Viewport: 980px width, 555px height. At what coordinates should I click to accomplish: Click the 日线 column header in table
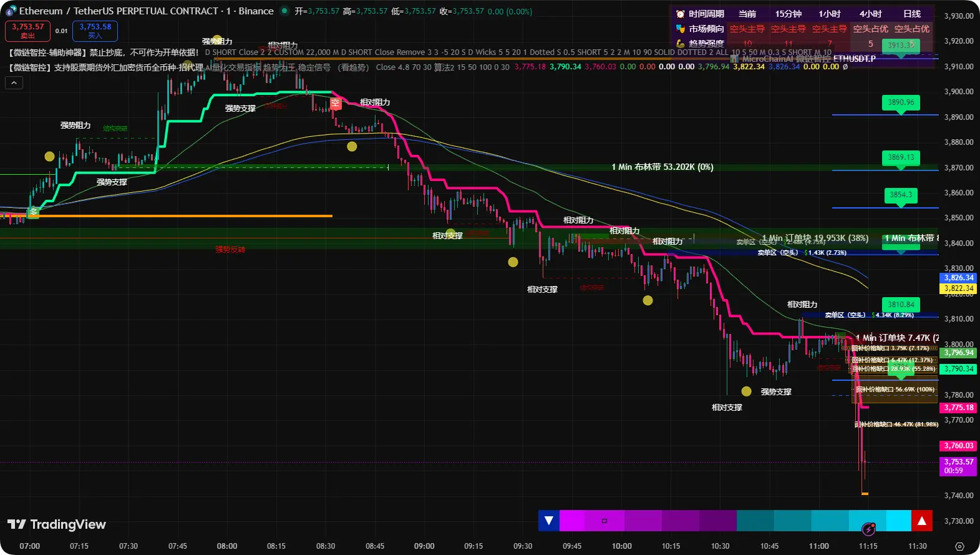point(912,14)
